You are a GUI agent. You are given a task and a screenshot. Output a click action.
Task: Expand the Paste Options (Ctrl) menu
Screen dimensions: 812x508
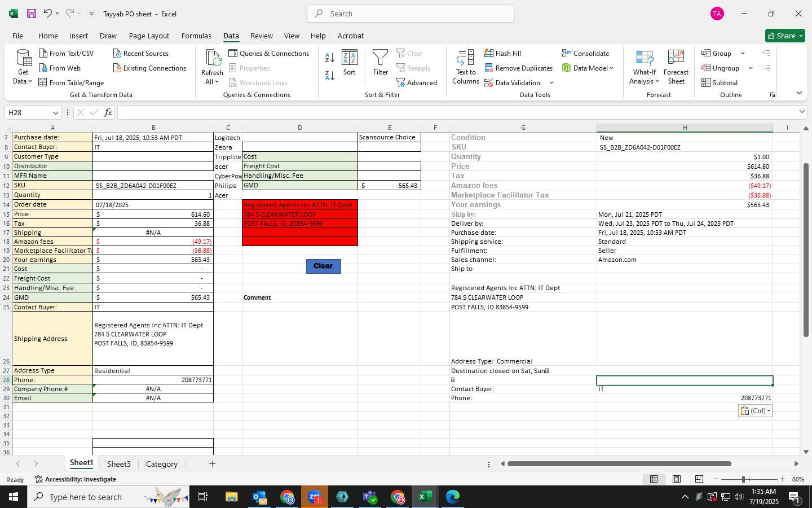coord(755,411)
